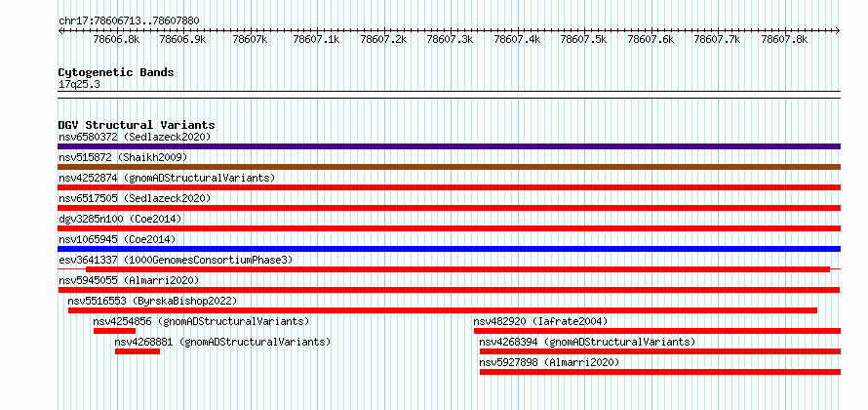Click the nsv6580372 (Sedlazeck2020) variant label
The width and height of the screenshot is (868, 410).
135,137
